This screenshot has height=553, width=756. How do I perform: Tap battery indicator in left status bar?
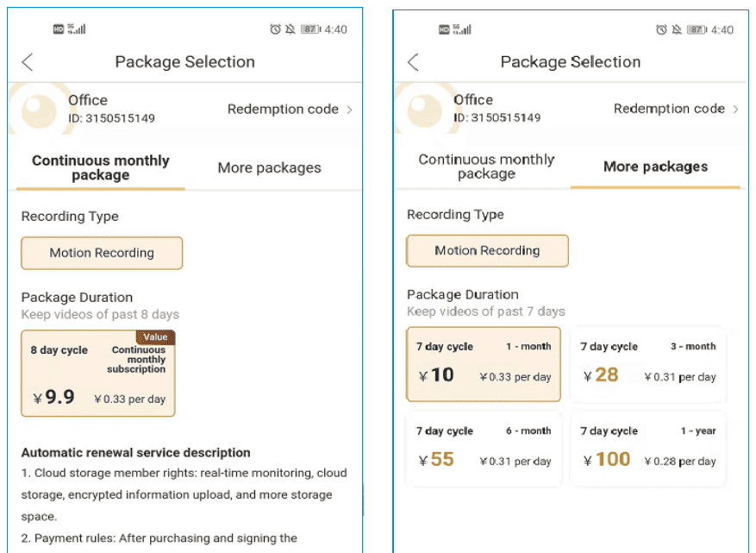tap(310, 29)
